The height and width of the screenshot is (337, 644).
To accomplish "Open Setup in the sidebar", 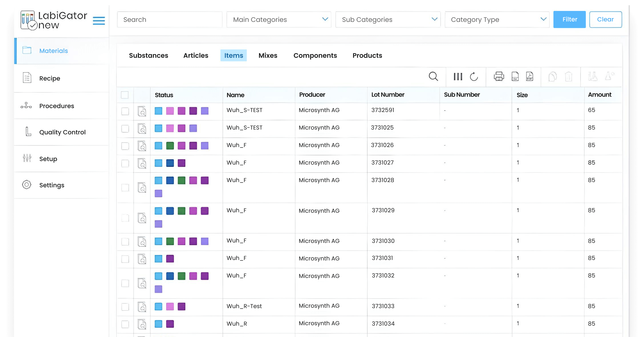I will click(61, 159).
